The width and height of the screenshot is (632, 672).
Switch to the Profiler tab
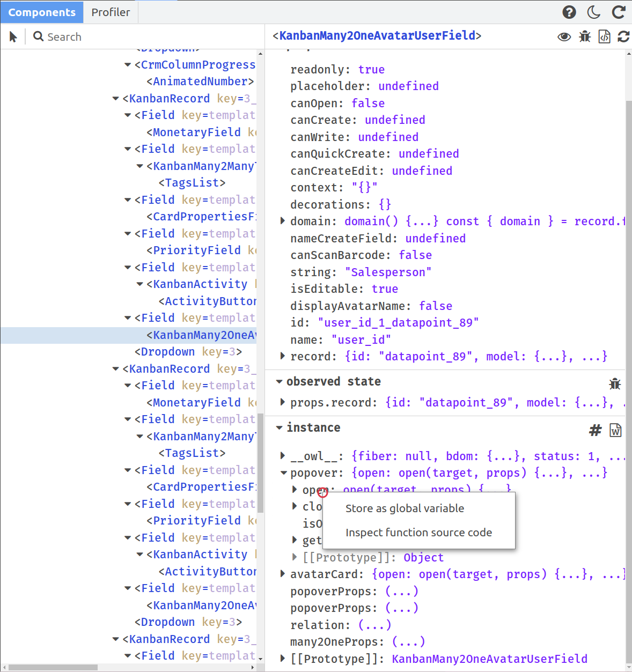click(111, 12)
